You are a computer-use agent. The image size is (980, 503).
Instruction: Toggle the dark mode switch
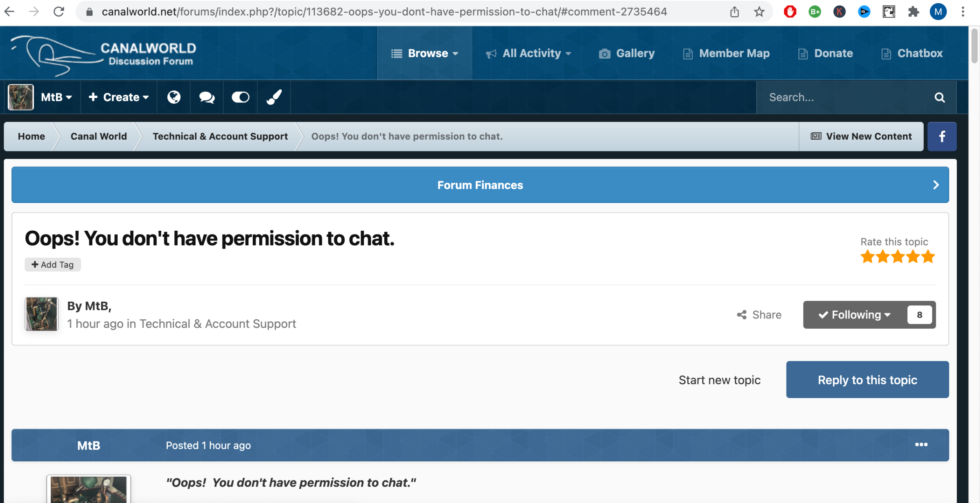pos(241,97)
